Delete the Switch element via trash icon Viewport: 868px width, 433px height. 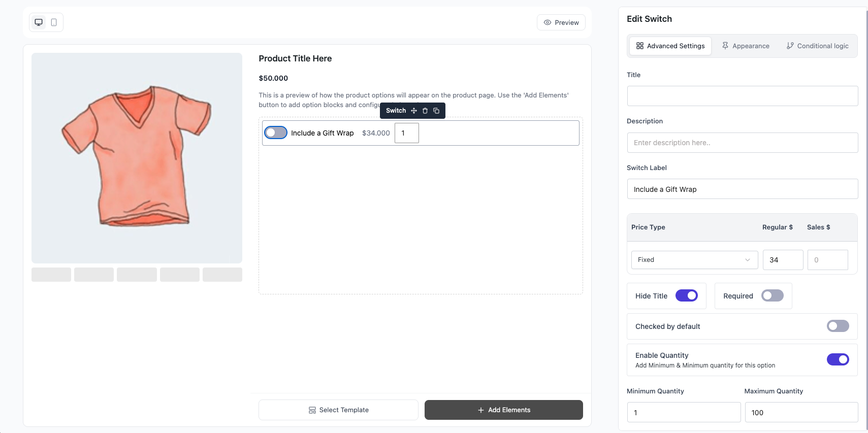[425, 111]
